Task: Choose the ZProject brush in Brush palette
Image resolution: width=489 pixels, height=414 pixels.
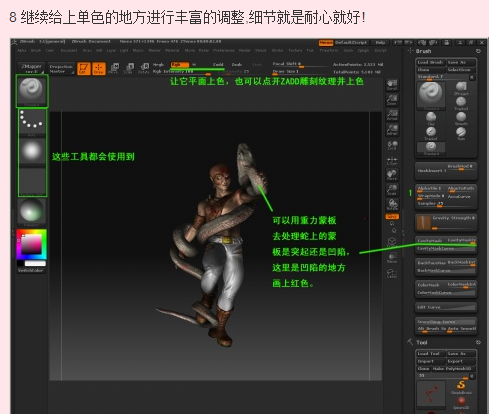Action: (461, 89)
